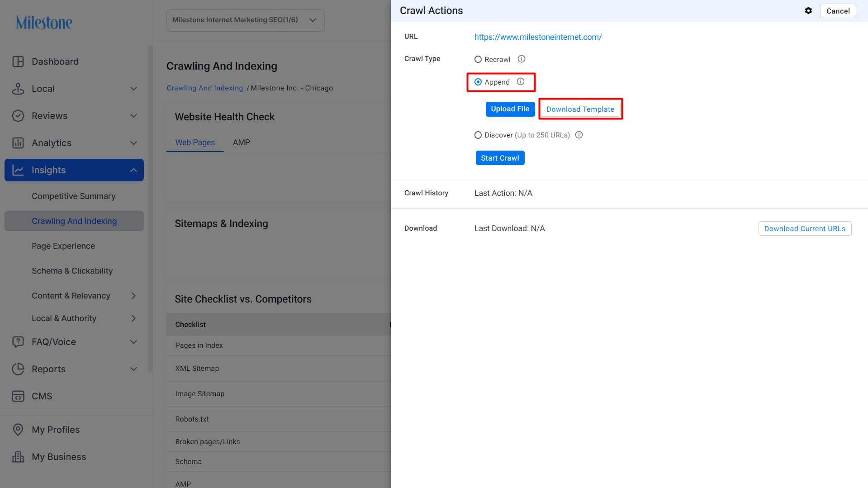Click the My Profiles location pin icon
868x488 pixels.
[x=18, y=430]
